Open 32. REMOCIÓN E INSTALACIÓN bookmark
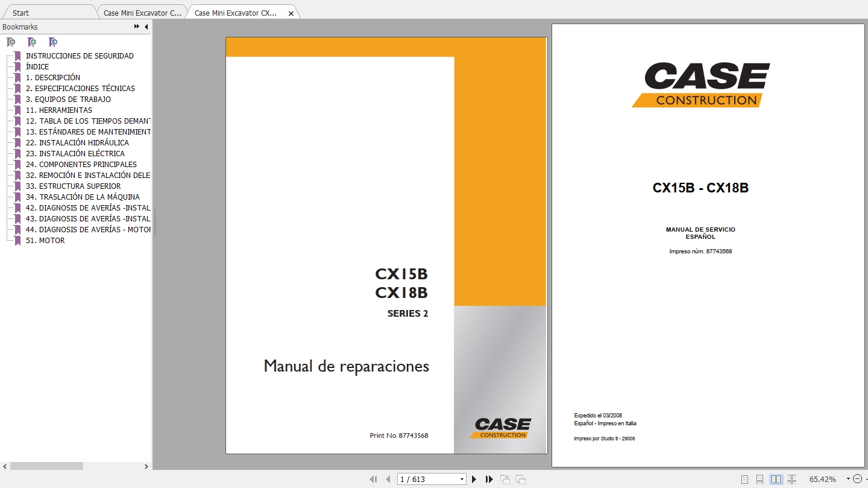This screenshot has width=868, height=488. (88, 176)
